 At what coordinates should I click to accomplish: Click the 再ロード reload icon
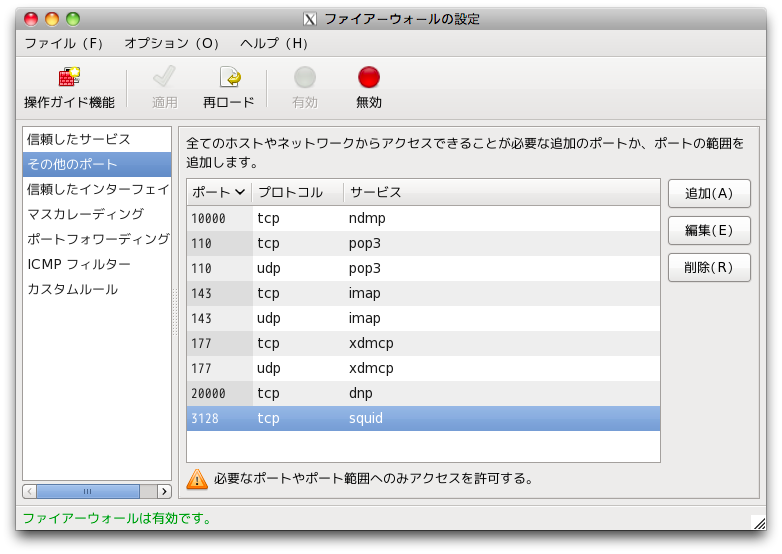pyautogui.click(x=229, y=78)
